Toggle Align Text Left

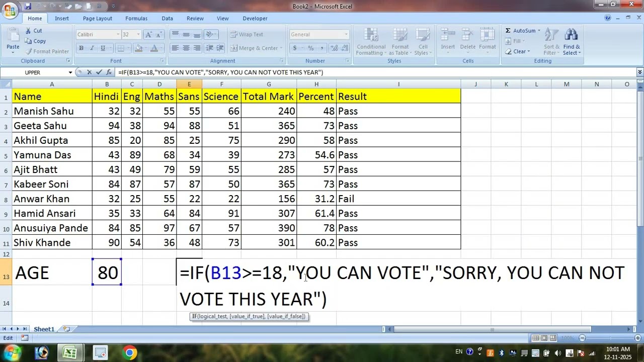[x=175, y=48]
